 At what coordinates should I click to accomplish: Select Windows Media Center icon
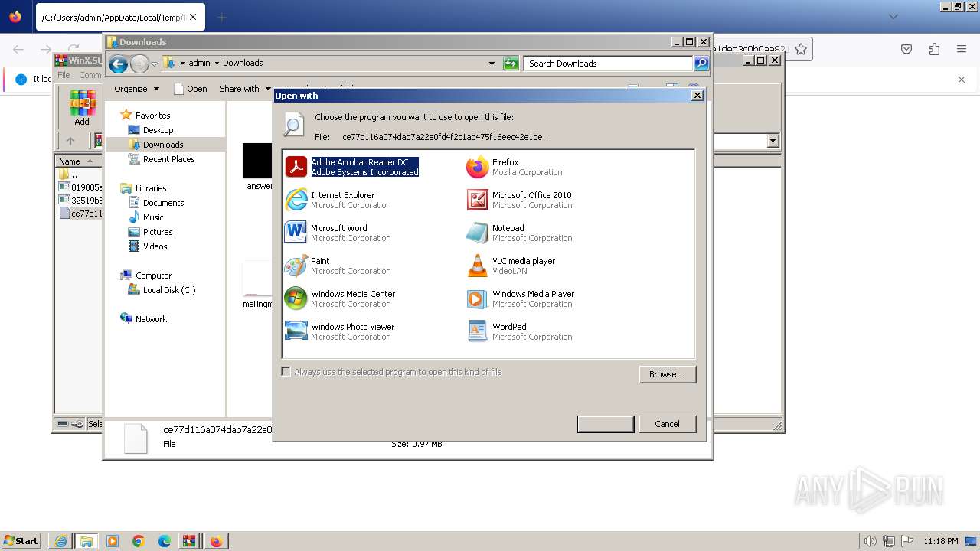296,298
